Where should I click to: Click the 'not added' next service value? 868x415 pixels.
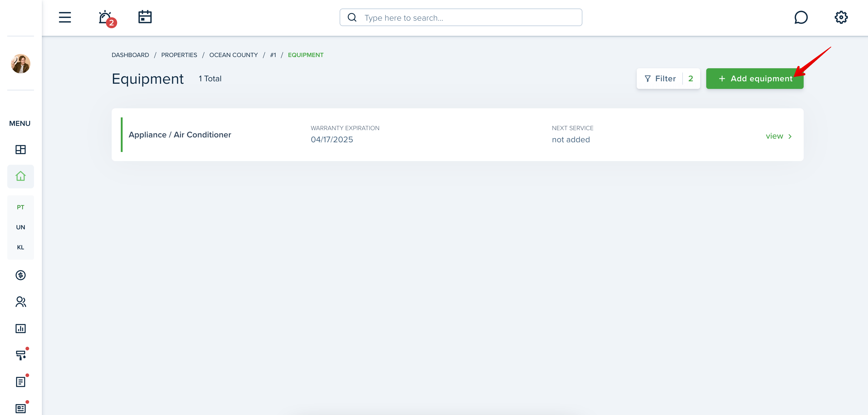tap(571, 140)
